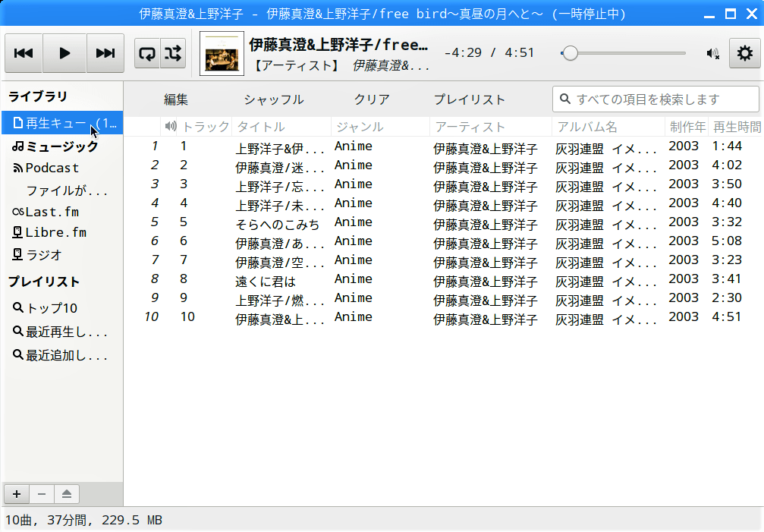Screen dimensions: 764x532
Task: Open the 編集 toolbar menu
Action: click(176, 99)
